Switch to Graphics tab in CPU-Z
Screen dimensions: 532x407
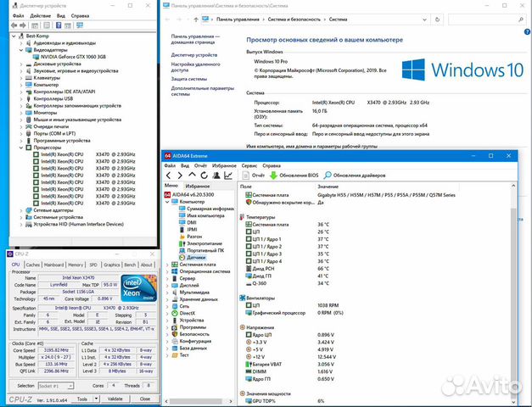point(112,265)
